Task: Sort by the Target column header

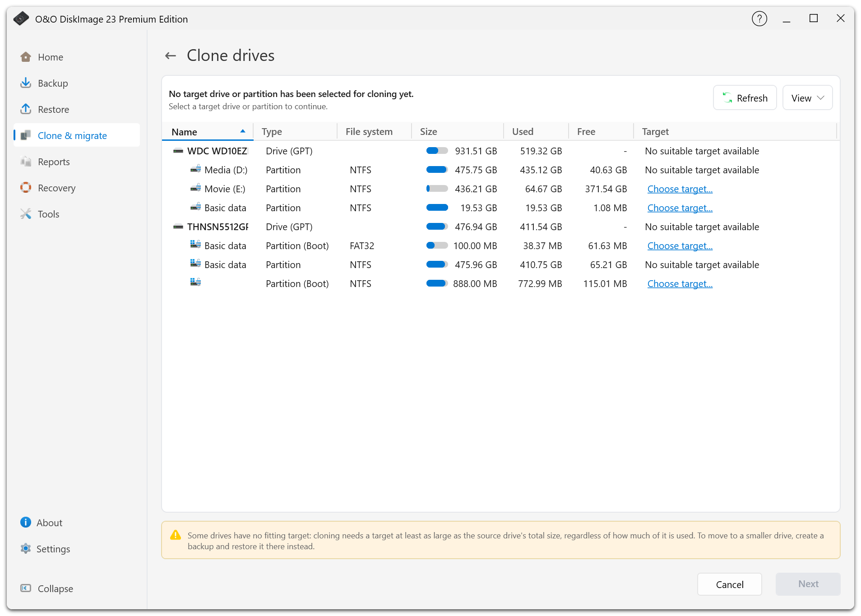Action: point(735,132)
